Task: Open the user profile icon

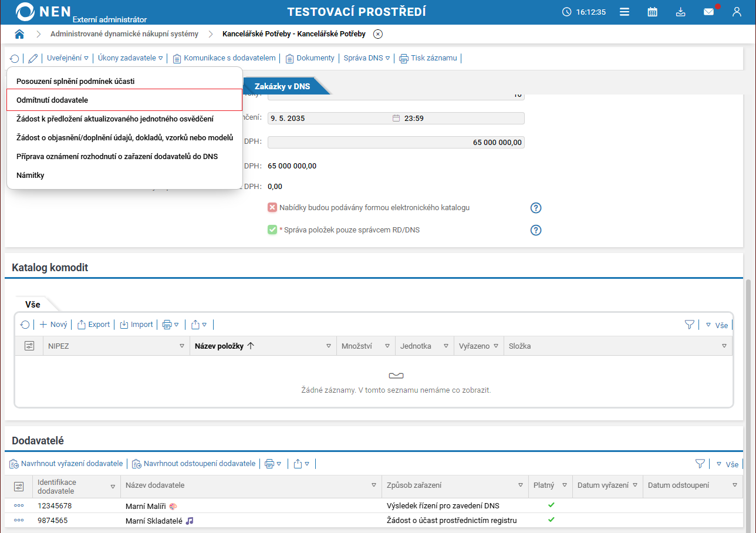Action: click(x=737, y=12)
